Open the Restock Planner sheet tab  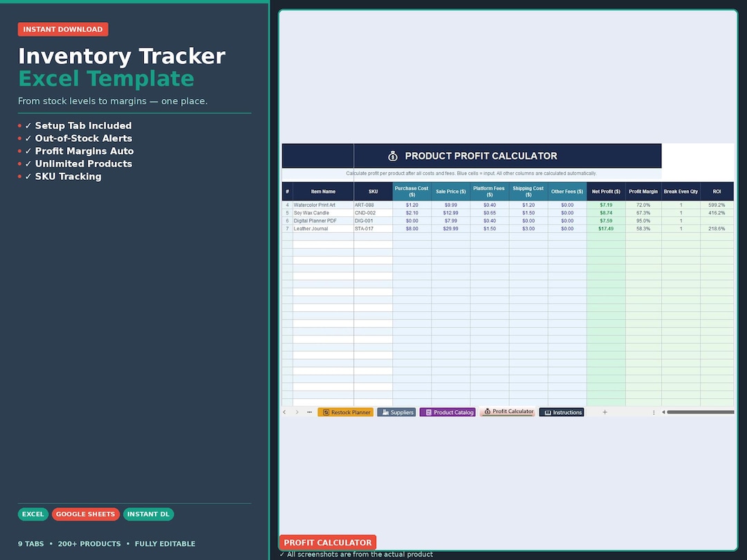point(345,412)
